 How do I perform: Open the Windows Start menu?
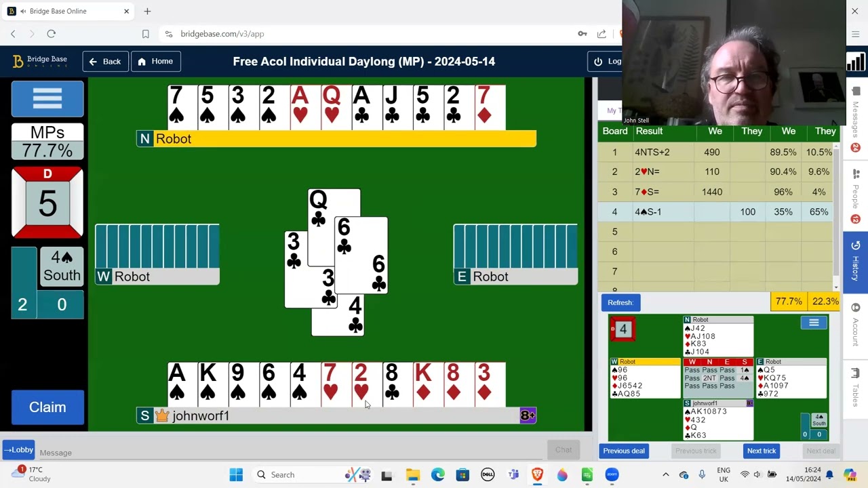(x=236, y=474)
